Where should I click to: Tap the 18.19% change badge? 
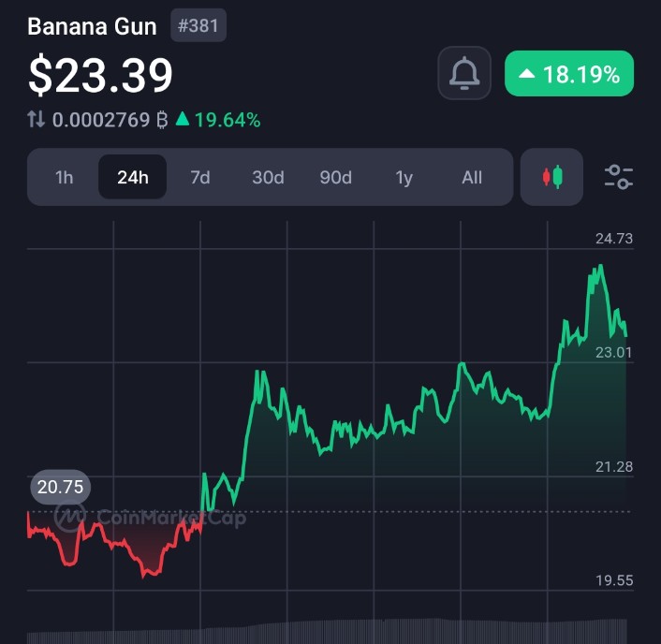[569, 74]
